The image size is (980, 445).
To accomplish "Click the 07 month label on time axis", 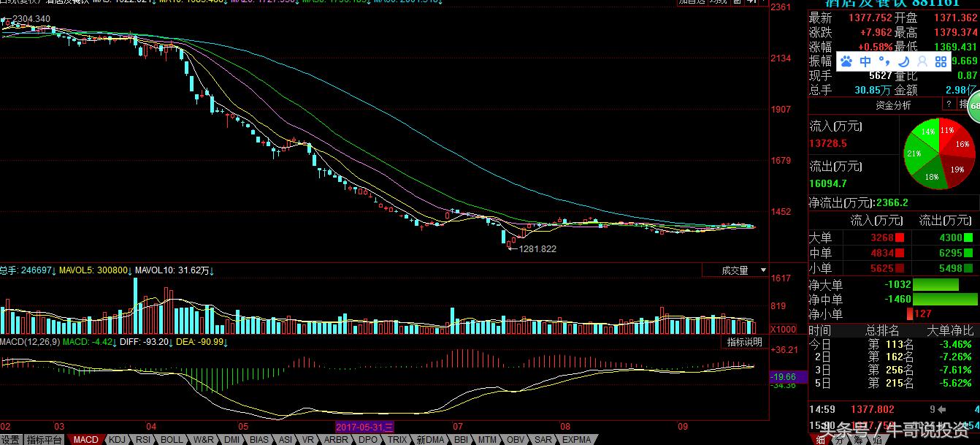I will pos(458,426).
